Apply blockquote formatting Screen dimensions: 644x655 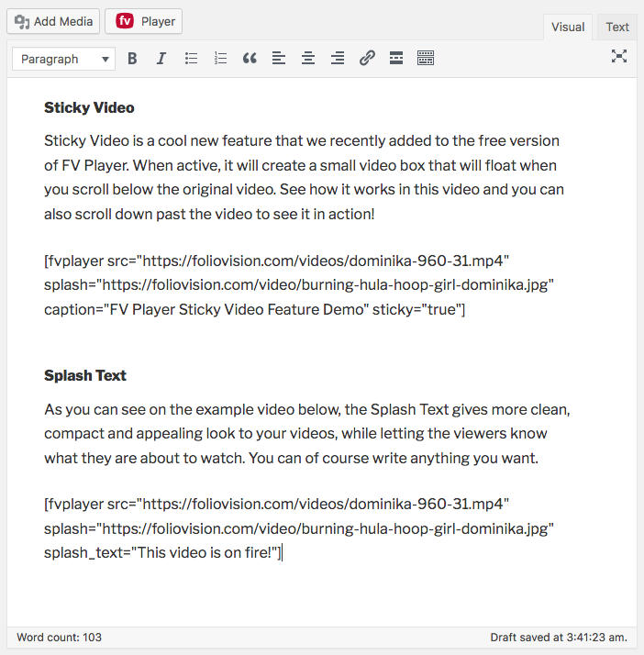click(x=250, y=58)
